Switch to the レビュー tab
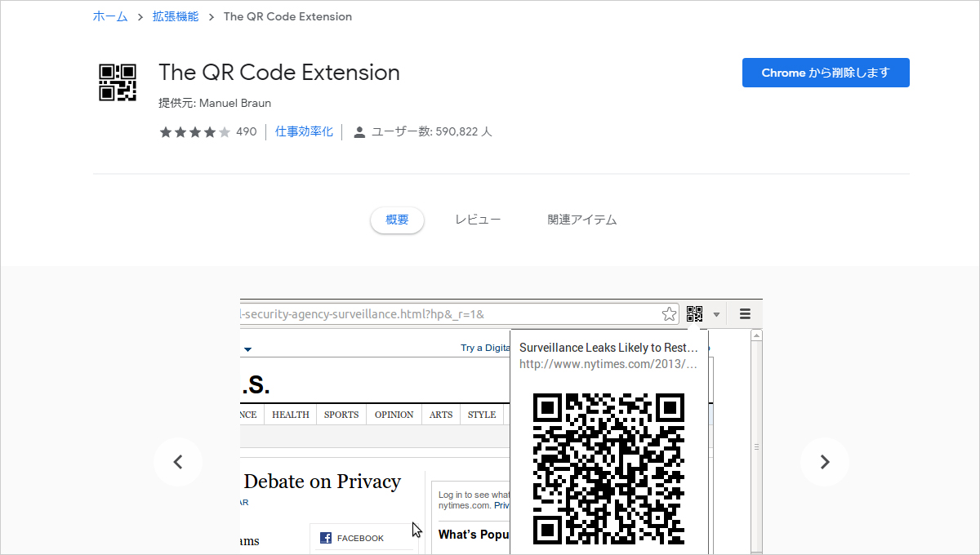This screenshot has width=980, height=555. pos(478,220)
